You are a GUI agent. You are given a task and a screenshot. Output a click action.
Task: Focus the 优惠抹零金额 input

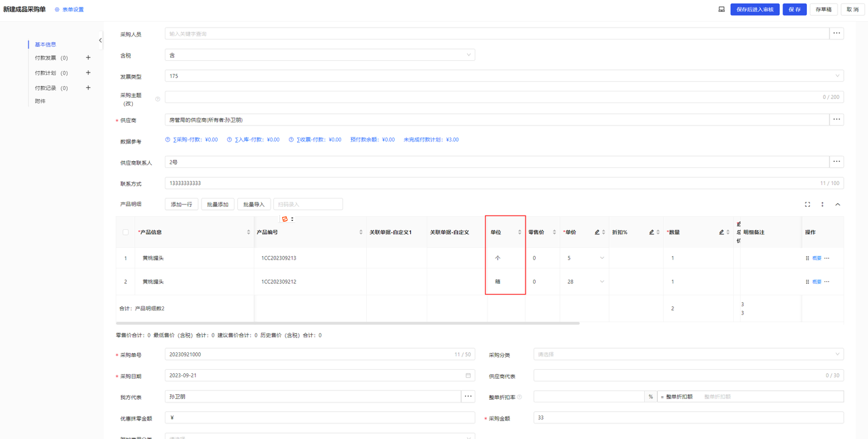(319, 418)
